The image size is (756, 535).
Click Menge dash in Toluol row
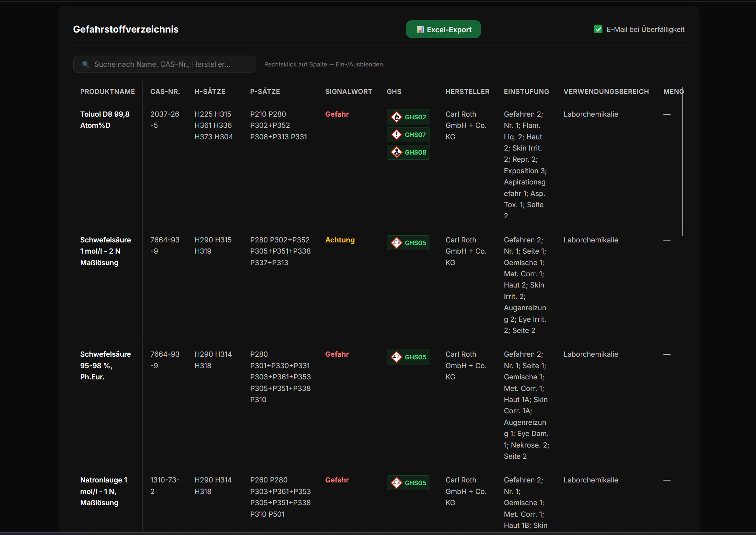pyautogui.click(x=667, y=114)
